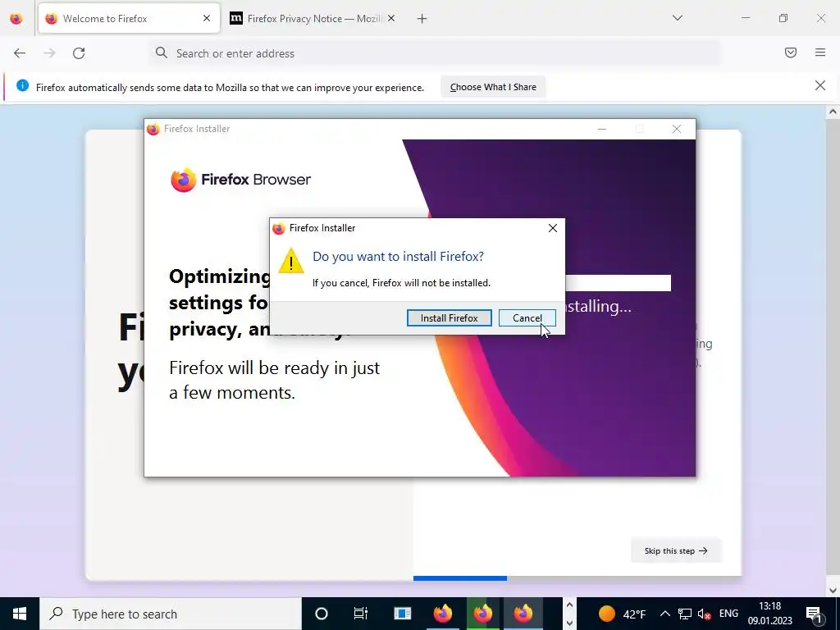This screenshot has width=840, height=630.
Task: Click the warning icon in the dialog
Action: pos(291,261)
